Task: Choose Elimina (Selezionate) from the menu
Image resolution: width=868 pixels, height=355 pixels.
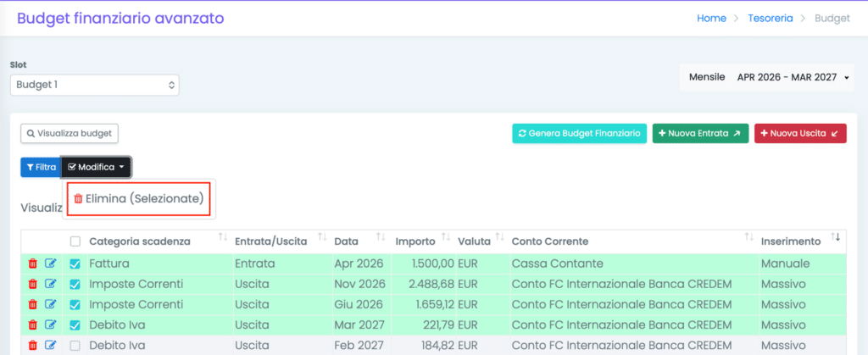Action: pos(138,199)
